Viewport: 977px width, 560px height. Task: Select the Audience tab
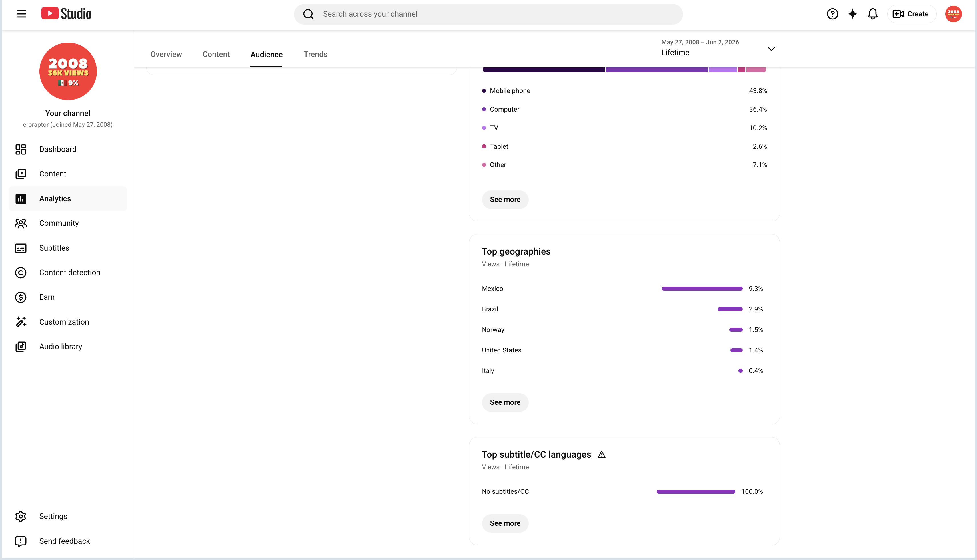tap(266, 55)
